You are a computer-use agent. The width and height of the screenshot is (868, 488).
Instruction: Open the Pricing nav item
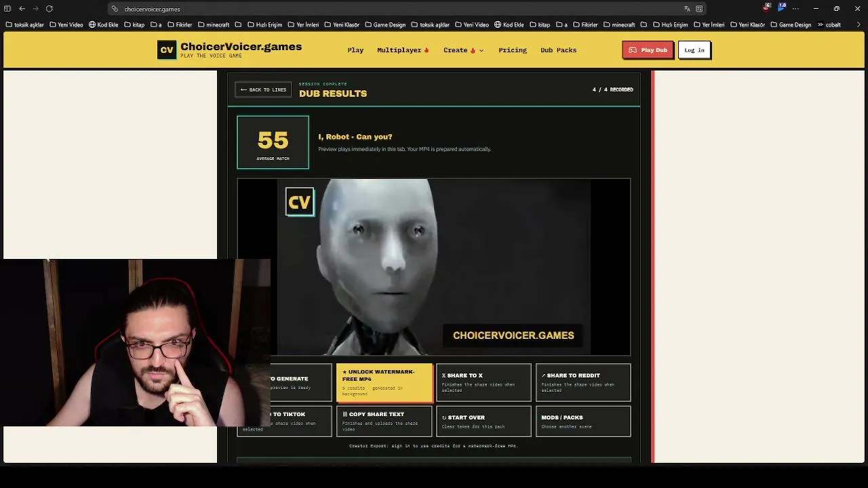pos(513,50)
